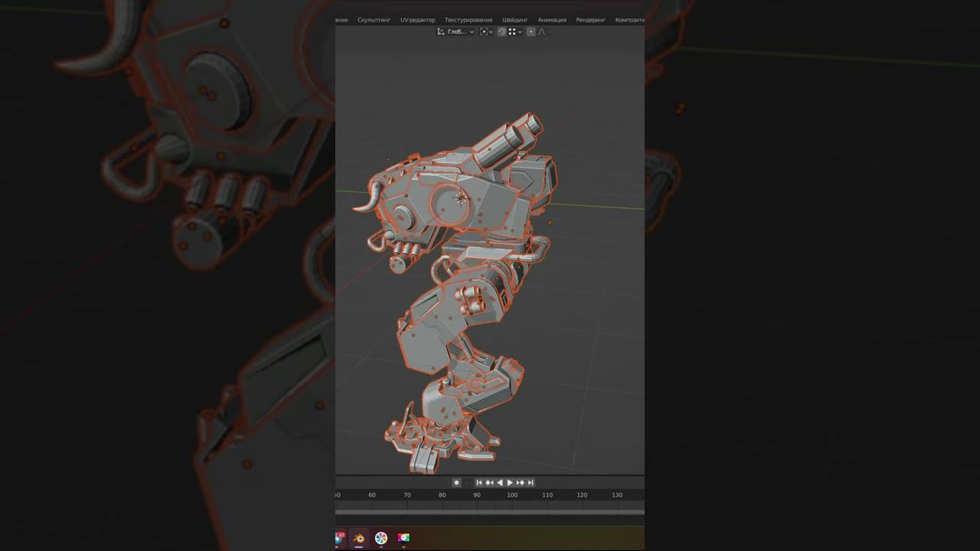Jump to the previous keyframe
This screenshot has width=980, height=551.
click(x=489, y=482)
